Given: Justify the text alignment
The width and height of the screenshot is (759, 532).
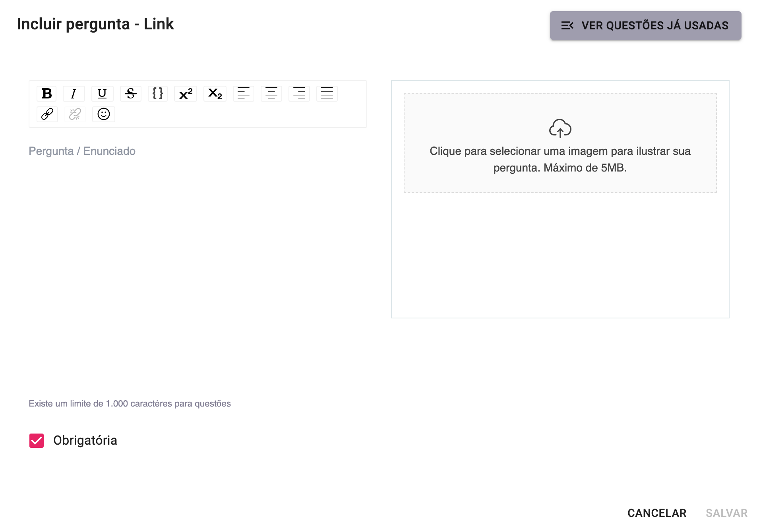Looking at the screenshot, I should pos(327,94).
